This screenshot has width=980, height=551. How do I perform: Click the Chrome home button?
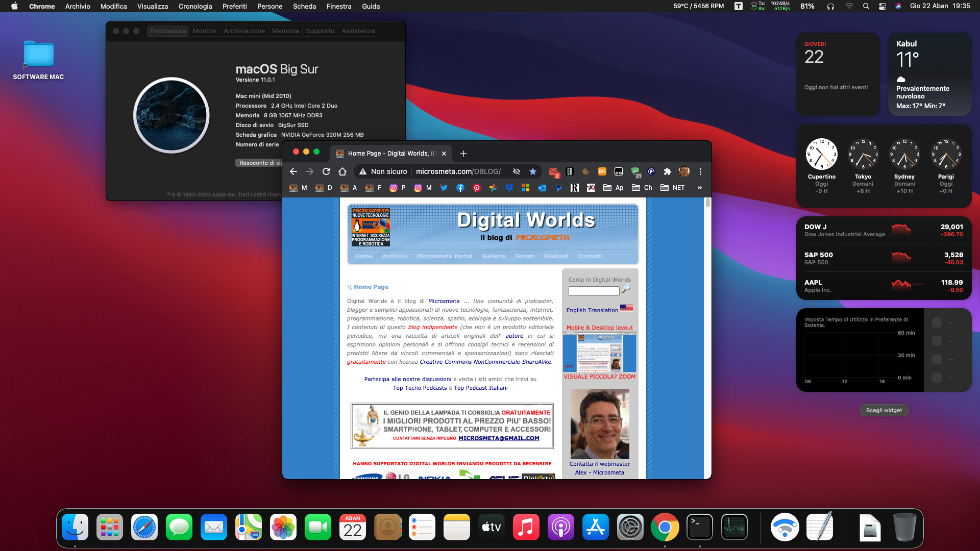click(342, 171)
